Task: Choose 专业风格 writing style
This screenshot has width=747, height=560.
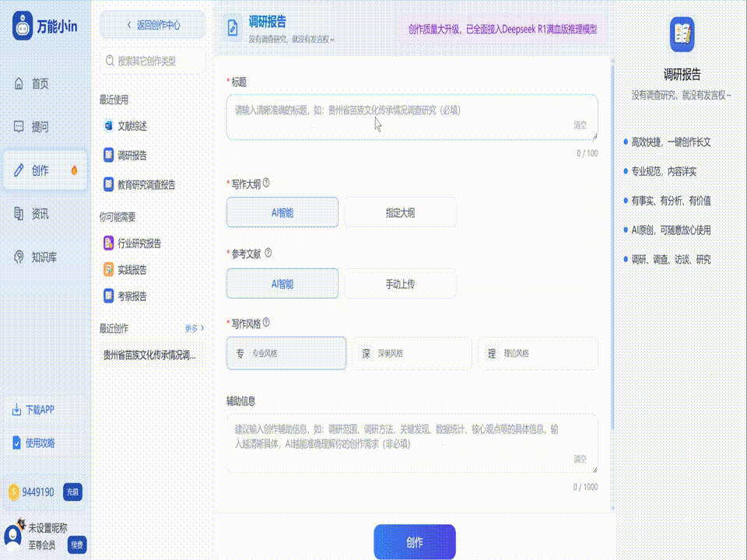Action: tap(286, 353)
